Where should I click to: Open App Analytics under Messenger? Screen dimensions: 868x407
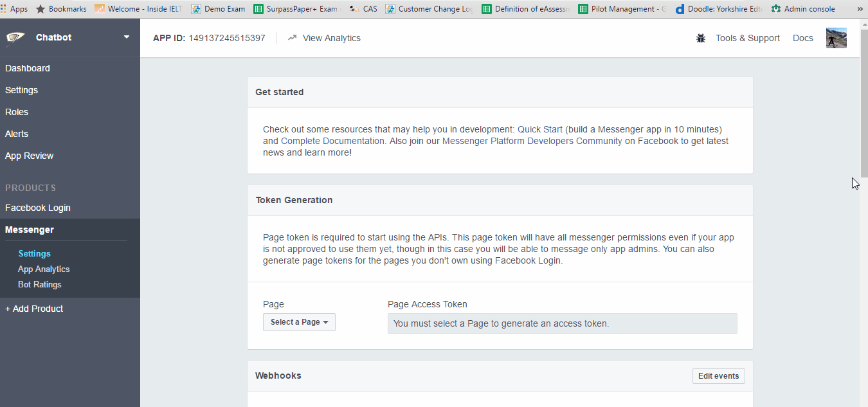coord(44,269)
